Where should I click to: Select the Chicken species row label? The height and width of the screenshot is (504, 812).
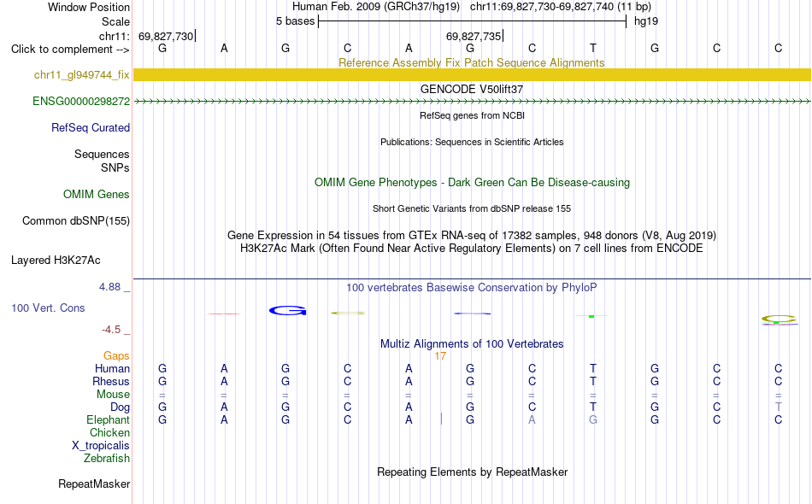click(x=109, y=432)
